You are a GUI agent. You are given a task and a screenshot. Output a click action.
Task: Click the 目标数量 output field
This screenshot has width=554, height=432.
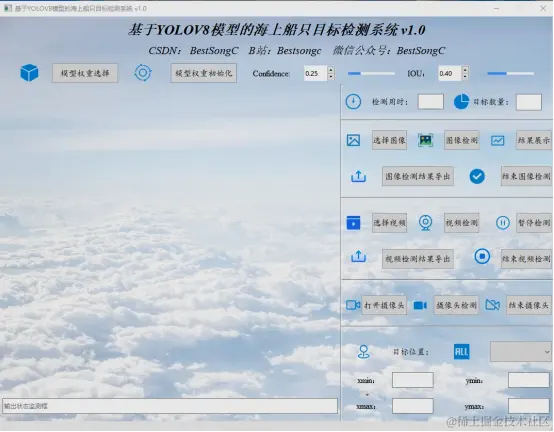529,102
